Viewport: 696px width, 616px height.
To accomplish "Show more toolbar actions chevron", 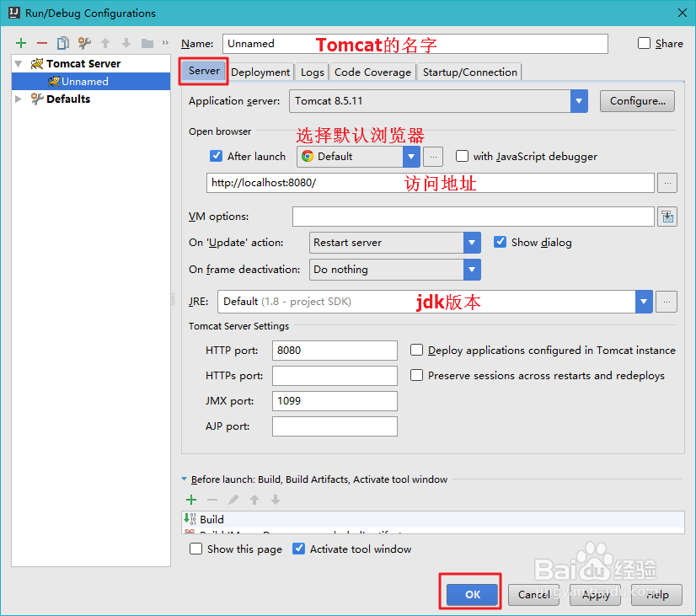I will pyautogui.click(x=165, y=43).
